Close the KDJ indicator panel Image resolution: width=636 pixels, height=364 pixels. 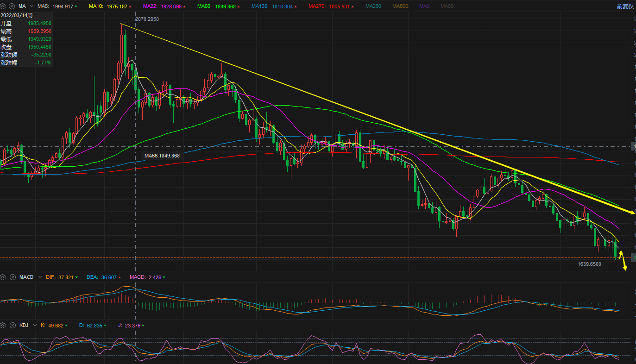pos(12,325)
